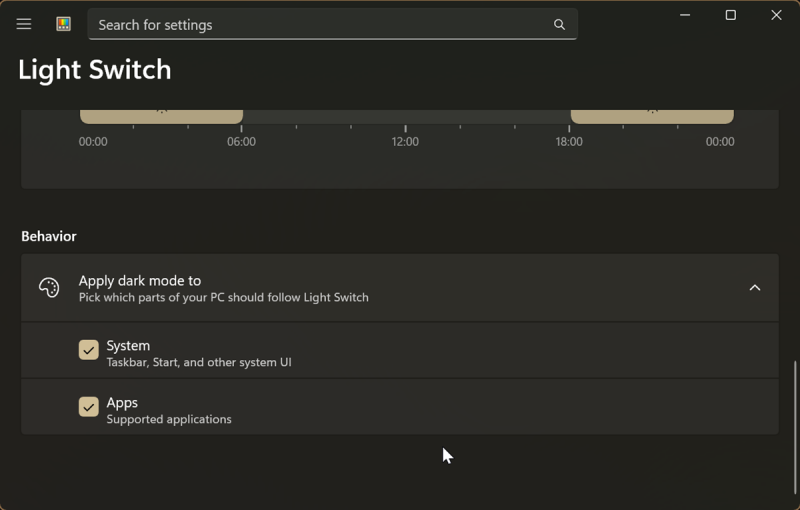Viewport: 800px width, 510px height.
Task: Close the PowerToys settings window
Action: pos(776,15)
